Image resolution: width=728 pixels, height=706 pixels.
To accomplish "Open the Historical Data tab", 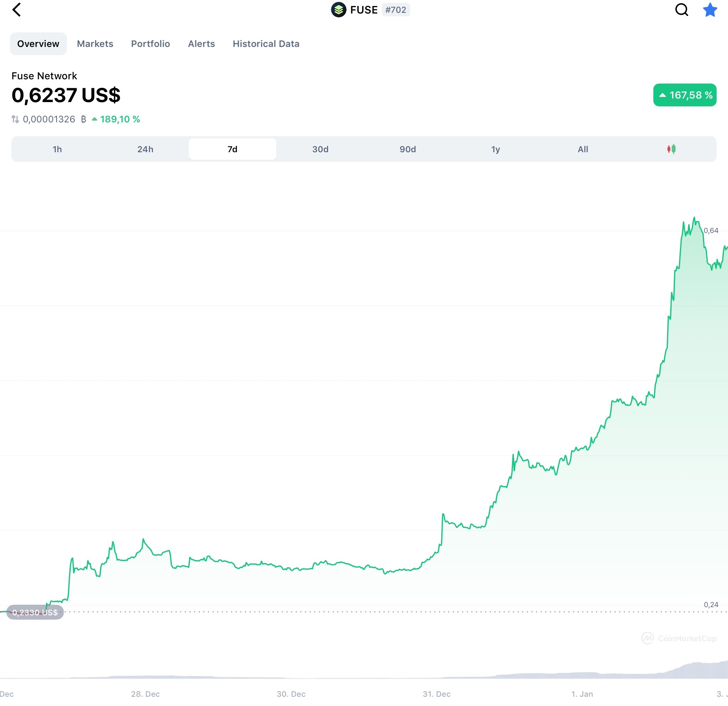I will 266,44.
